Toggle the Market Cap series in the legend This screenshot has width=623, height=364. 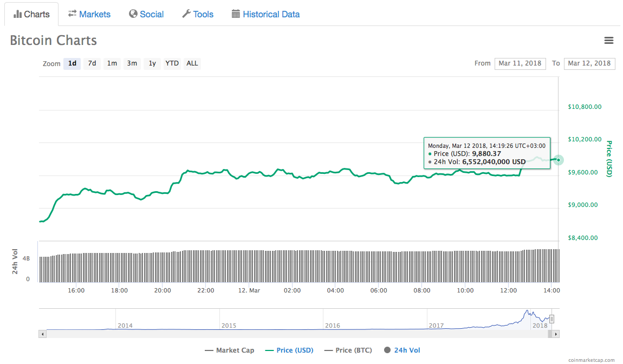[x=230, y=350]
